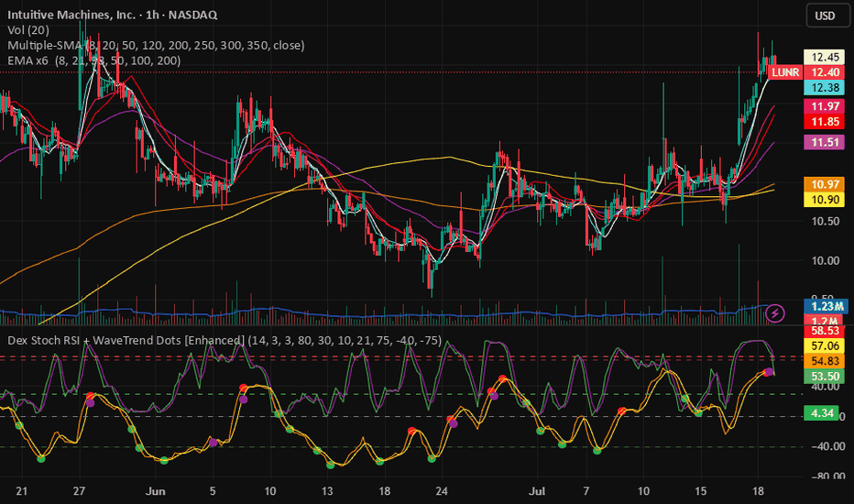Click the 54.83 orange indicator label

(825, 361)
